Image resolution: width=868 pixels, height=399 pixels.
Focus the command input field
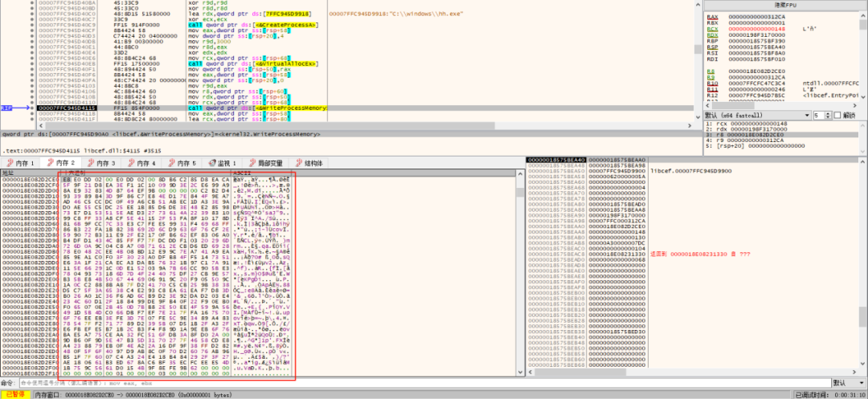point(424,383)
